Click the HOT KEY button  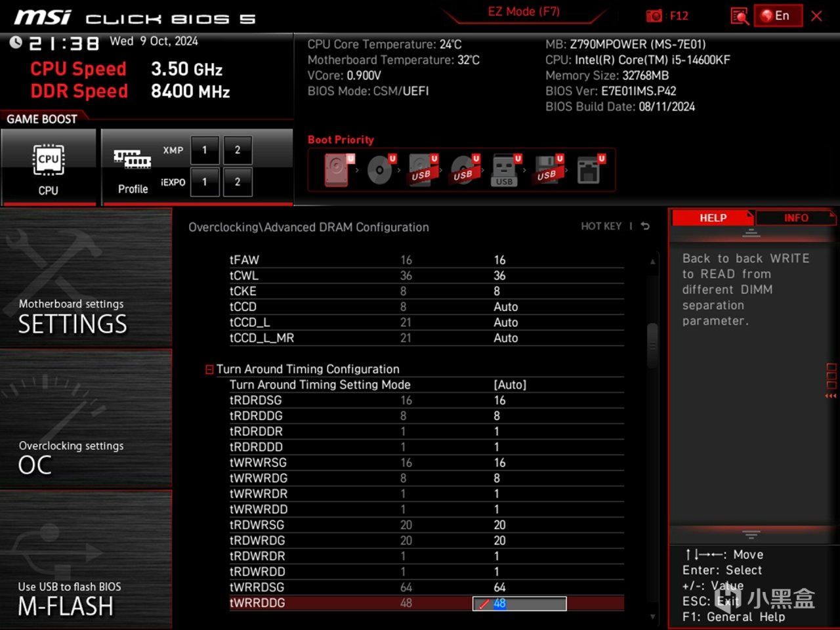pos(601,226)
